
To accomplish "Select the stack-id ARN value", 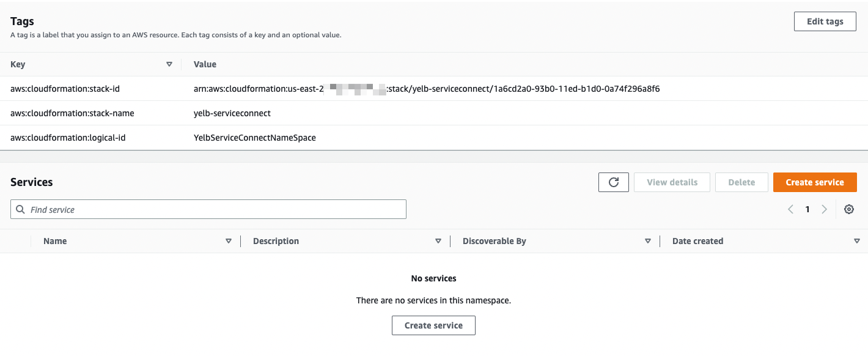I will click(427, 89).
